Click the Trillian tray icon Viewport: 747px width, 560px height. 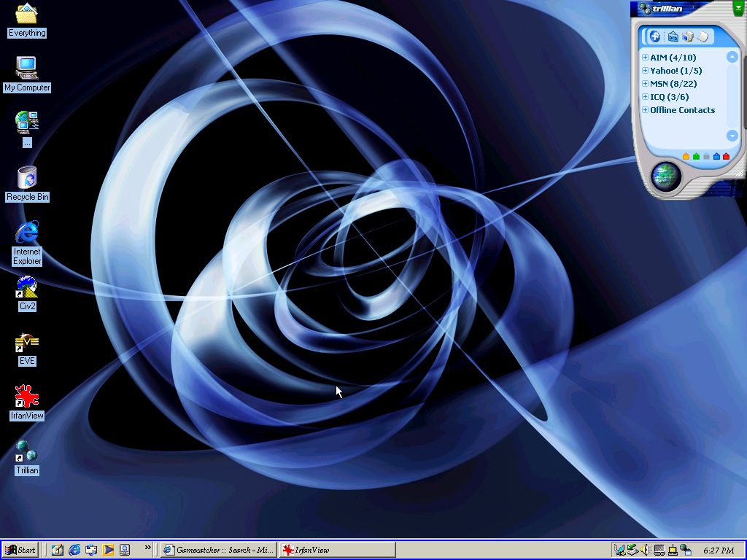pos(685,551)
